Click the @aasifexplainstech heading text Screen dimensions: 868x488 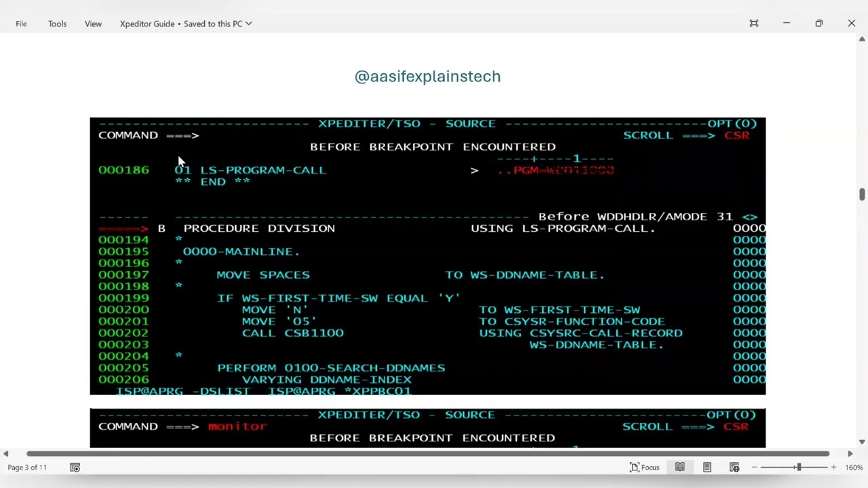tap(427, 77)
